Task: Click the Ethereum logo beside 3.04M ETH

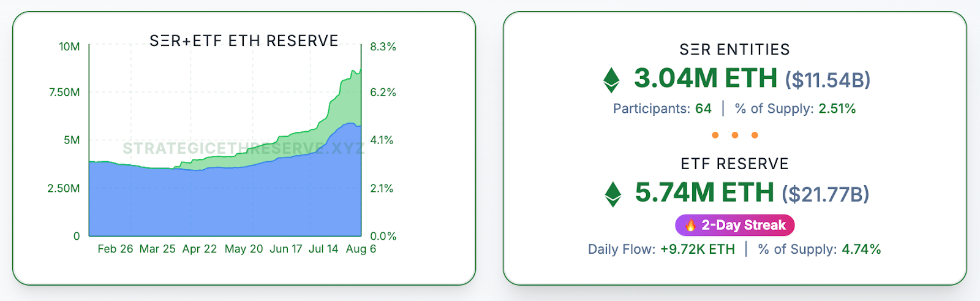Action: pyautogui.click(x=611, y=80)
